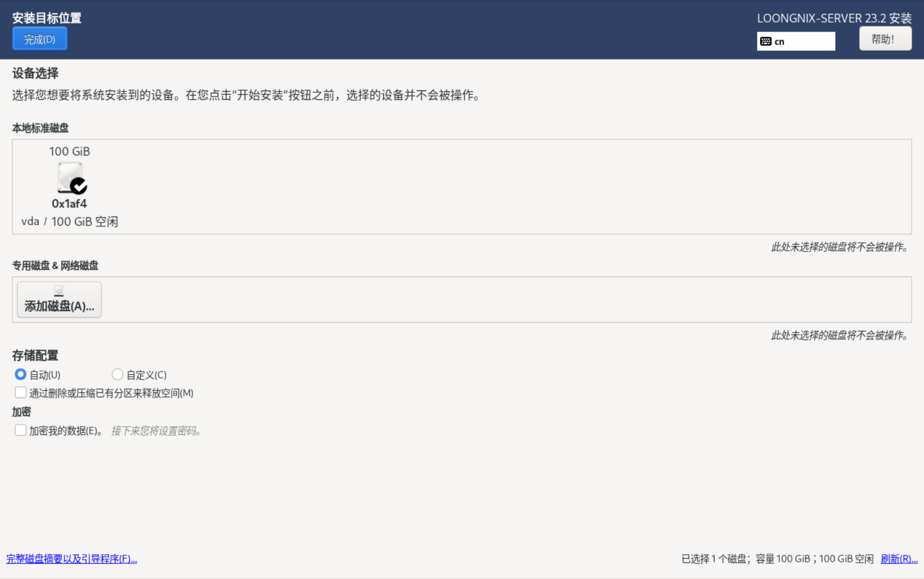Enable 通过删除或压缩已有分区来释放空间(M) checkbox
This screenshot has height=579, width=924.
tap(20, 392)
